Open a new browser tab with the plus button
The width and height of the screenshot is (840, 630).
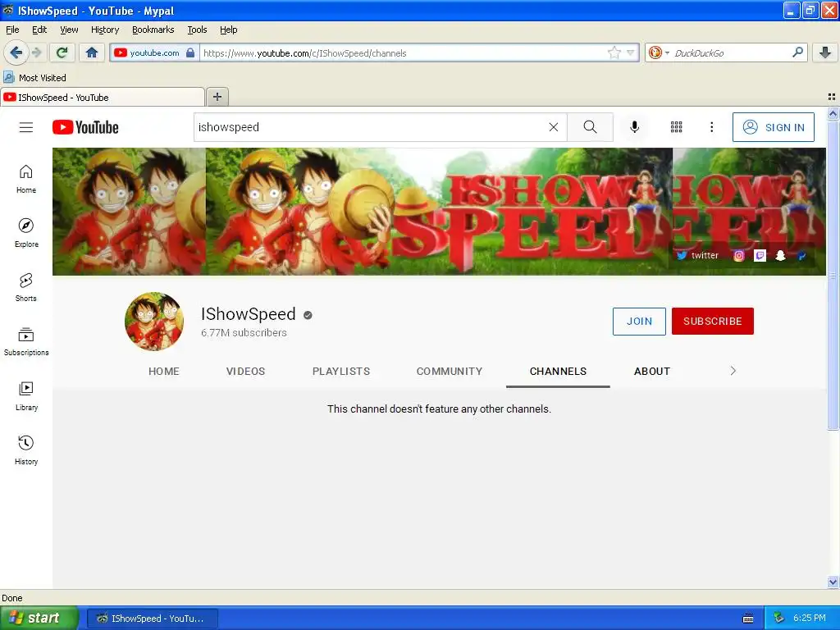pos(217,97)
